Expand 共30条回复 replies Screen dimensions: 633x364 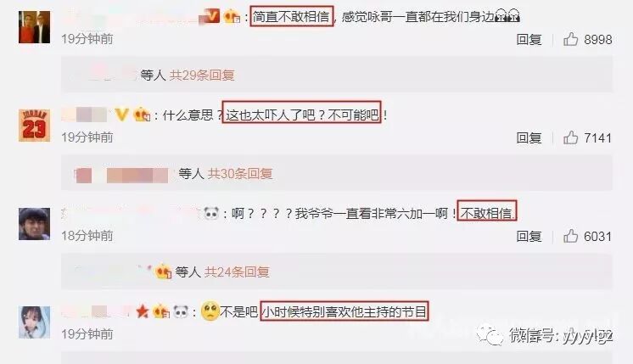pyautogui.click(x=240, y=174)
